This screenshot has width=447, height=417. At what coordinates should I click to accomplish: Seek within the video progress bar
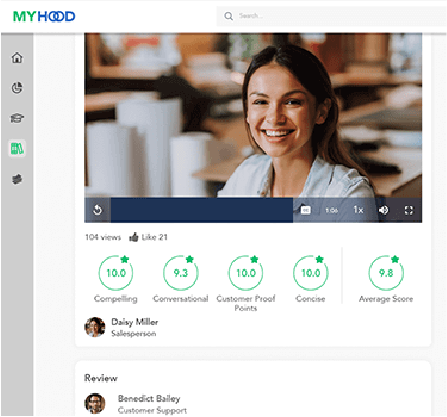coord(202,210)
